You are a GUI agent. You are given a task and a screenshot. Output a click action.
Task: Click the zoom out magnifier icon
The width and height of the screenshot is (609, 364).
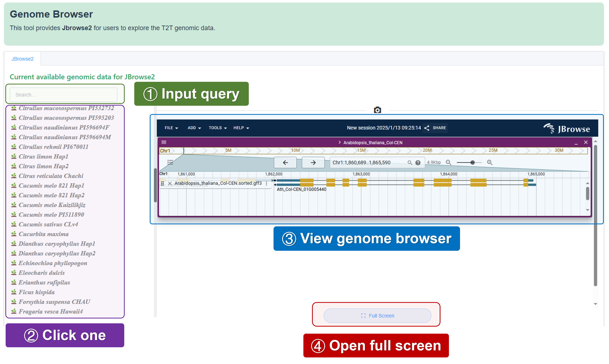pos(448,162)
